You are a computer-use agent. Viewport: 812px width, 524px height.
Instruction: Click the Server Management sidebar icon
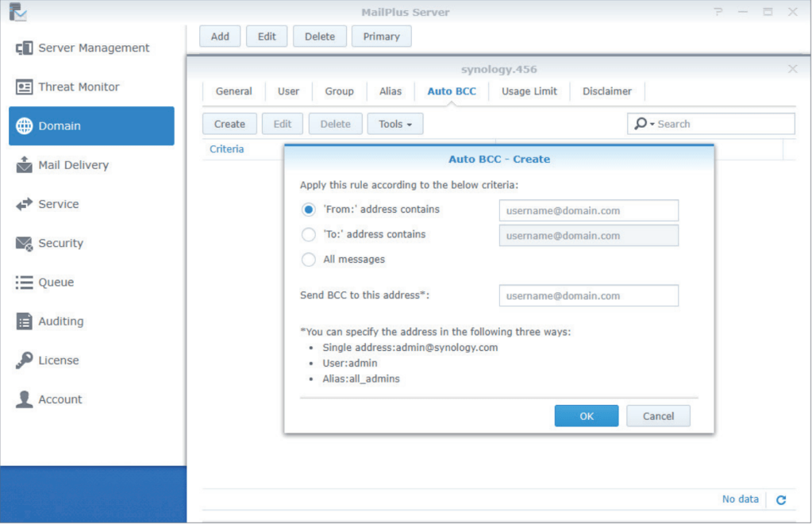pos(25,48)
